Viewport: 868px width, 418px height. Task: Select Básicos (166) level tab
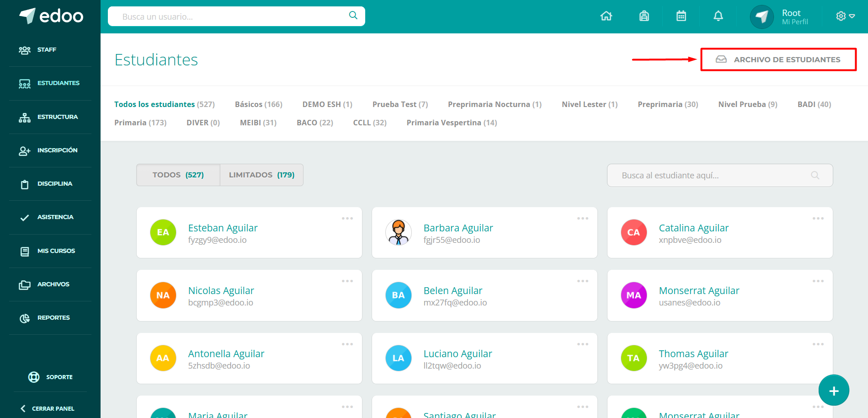(259, 104)
